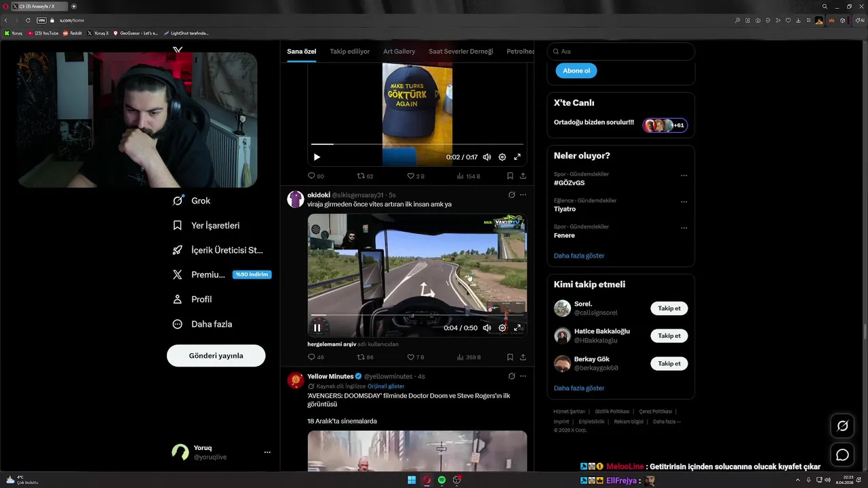Viewport: 868px width, 488px height.
Task: Switch to the Takip ediliyor tab
Action: 350,52
